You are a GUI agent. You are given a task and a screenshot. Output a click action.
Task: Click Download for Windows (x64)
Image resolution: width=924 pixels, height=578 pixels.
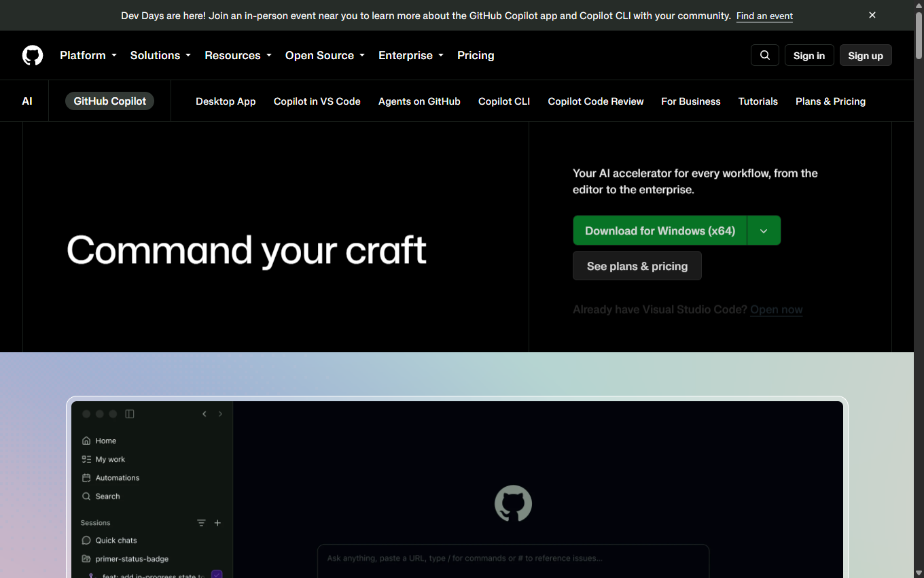tap(660, 231)
